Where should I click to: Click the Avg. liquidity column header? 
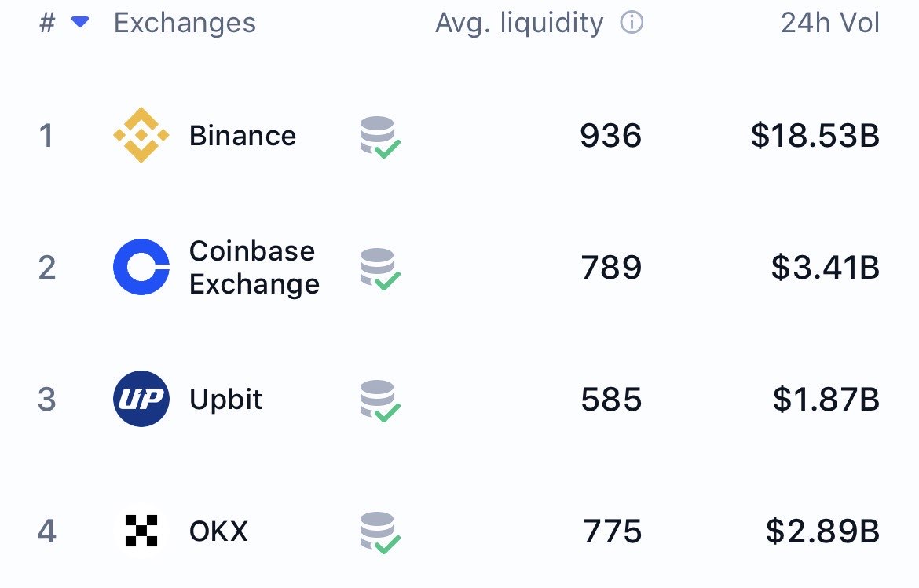point(519,23)
